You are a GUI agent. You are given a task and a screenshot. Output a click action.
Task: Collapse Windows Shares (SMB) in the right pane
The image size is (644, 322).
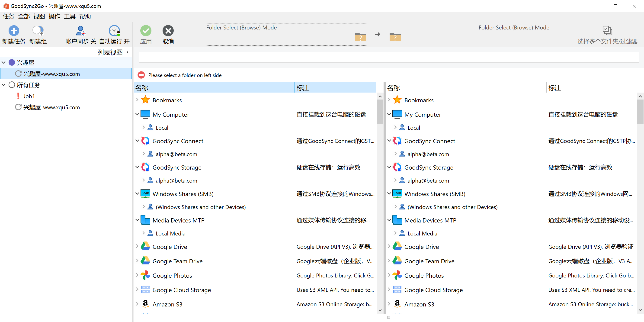389,193
